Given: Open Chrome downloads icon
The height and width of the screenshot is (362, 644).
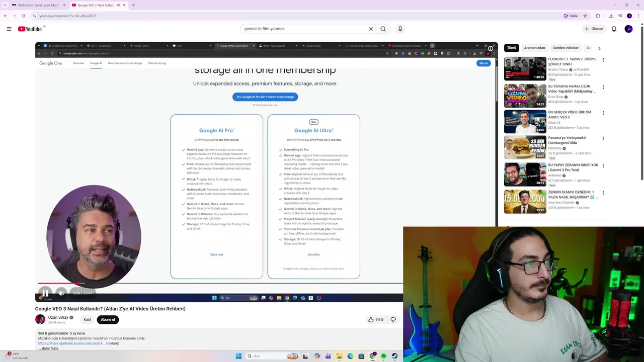Looking at the screenshot, I should (x=611, y=16).
